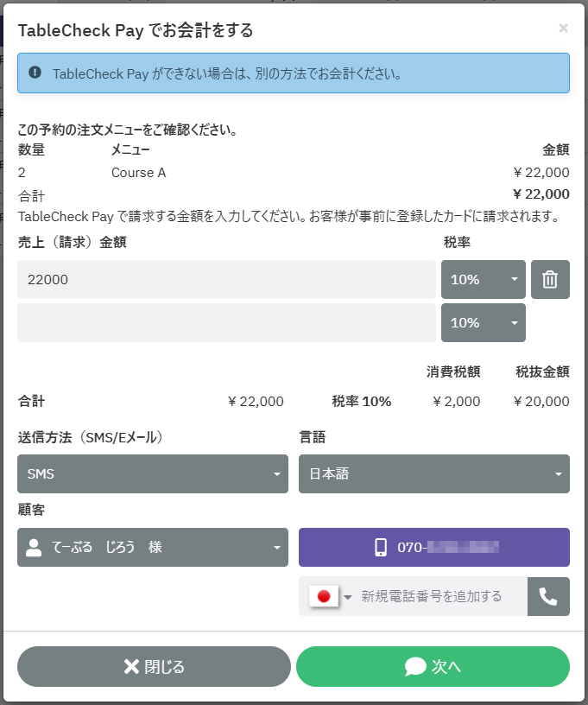Click the ¥ 2,000 consumption tax value
The height and width of the screenshot is (705, 588).
[x=457, y=401]
